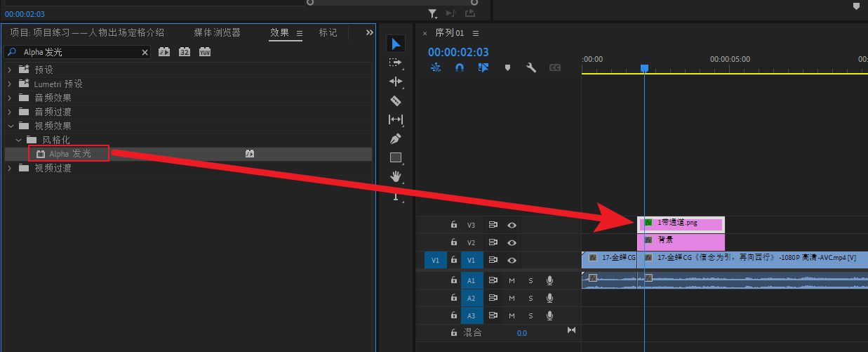Switch to the 媒体浏览器 tab
Image resolution: width=868 pixels, height=352 pixels.
pos(217,32)
